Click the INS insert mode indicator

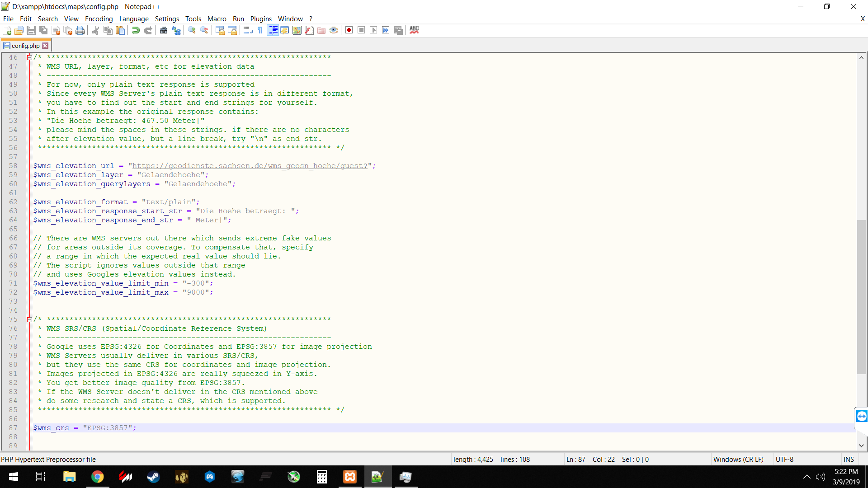coord(849,460)
